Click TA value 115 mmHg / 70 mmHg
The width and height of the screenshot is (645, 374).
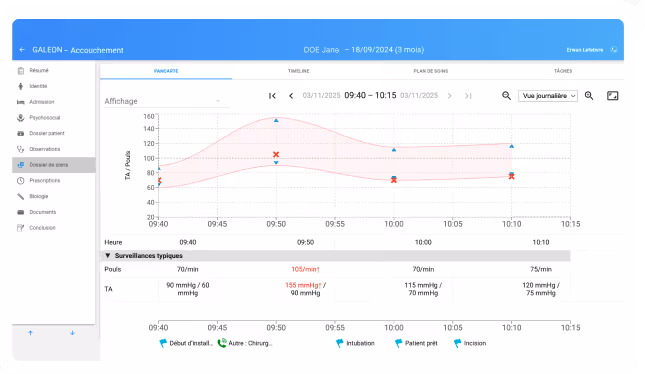pyautogui.click(x=423, y=289)
